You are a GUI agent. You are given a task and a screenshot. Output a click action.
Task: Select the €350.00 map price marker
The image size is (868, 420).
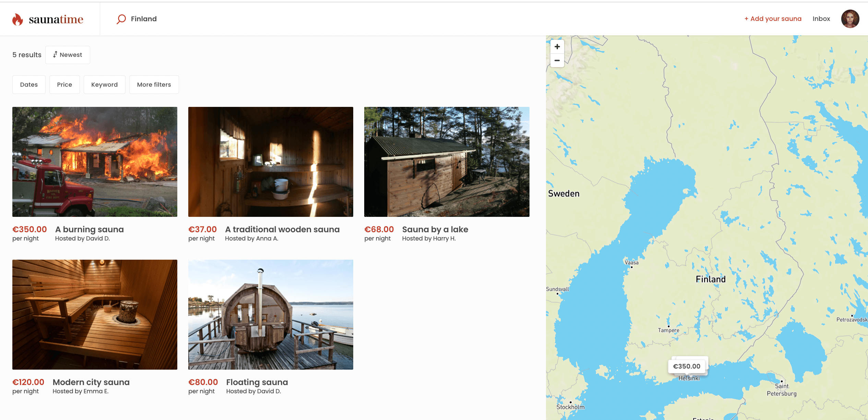tap(687, 366)
